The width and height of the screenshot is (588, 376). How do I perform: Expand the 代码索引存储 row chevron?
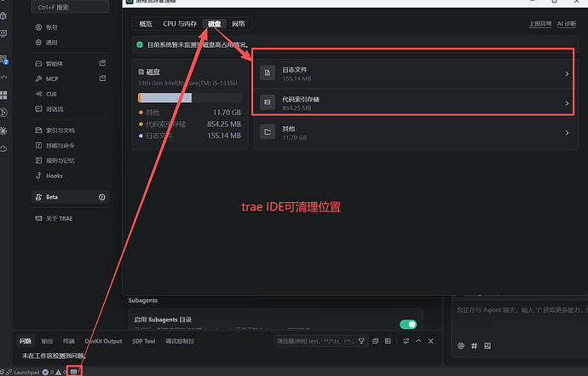click(x=567, y=103)
